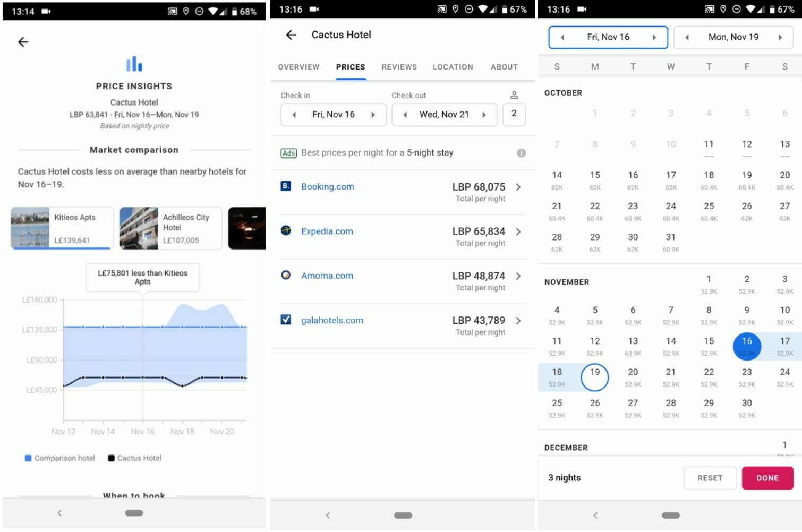Expand Booking.com price row chevron
This screenshot has height=532, width=802.
[x=518, y=187]
